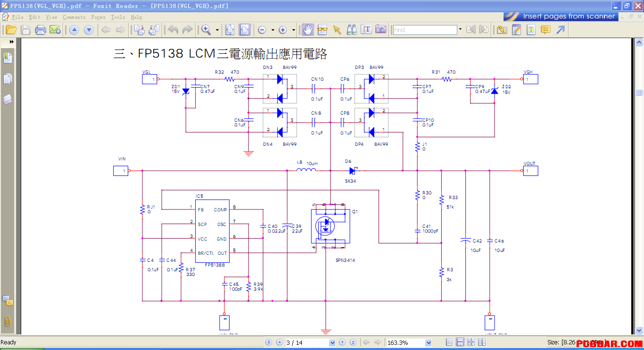Image resolution: width=644 pixels, height=350 pixels.
Task: Pick the Select Text tool
Action: pos(366,30)
